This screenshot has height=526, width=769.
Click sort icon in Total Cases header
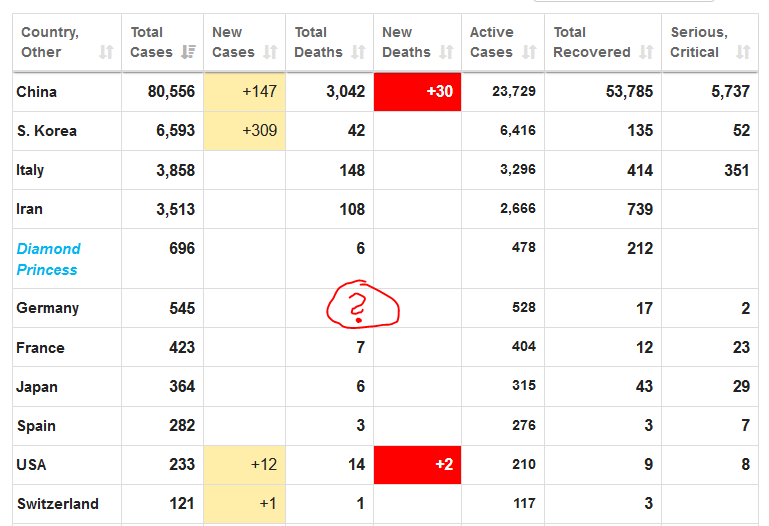click(189, 52)
